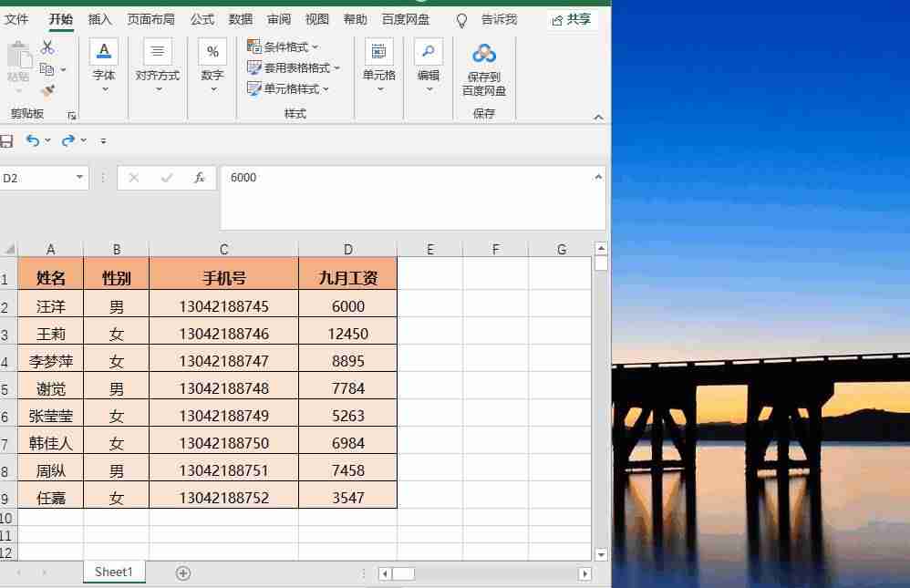This screenshot has height=588, width=910.
Task: Click the Save disk icon
Action: coord(6,140)
